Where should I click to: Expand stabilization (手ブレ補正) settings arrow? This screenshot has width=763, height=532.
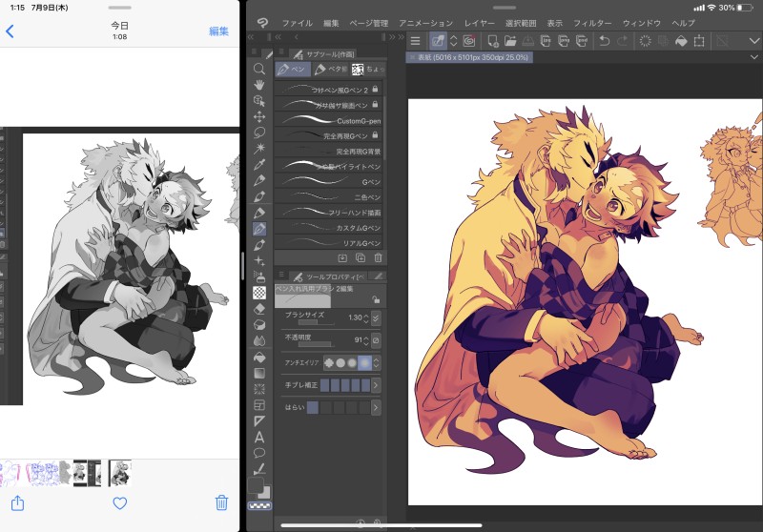[x=376, y=385]
